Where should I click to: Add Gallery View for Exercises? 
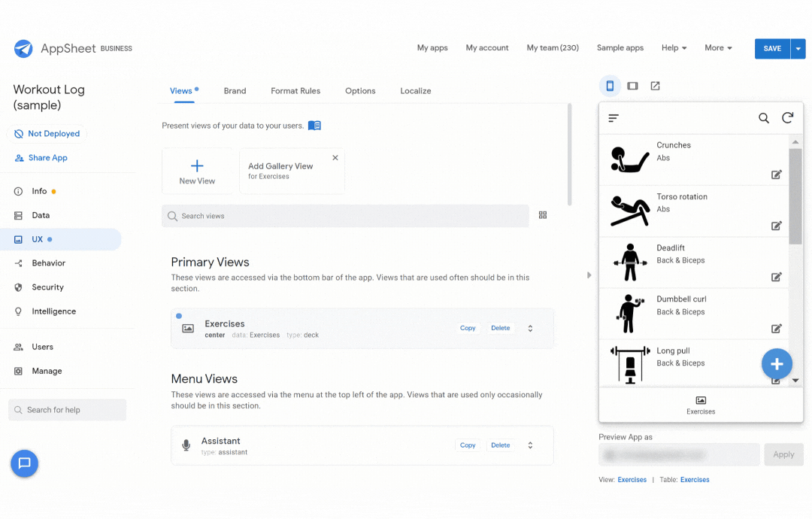click(x=292, y=171)
